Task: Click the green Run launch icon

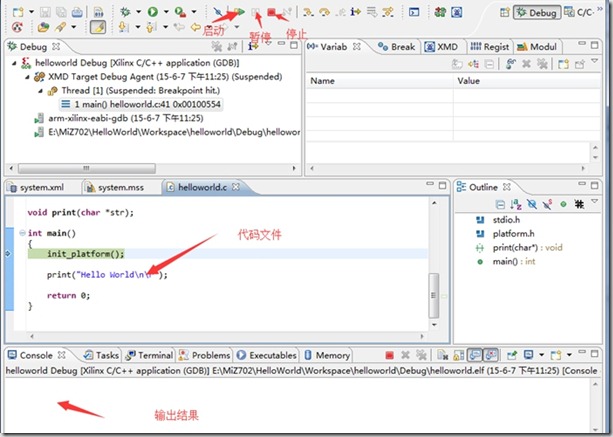Action: click(x=152, y=12)
